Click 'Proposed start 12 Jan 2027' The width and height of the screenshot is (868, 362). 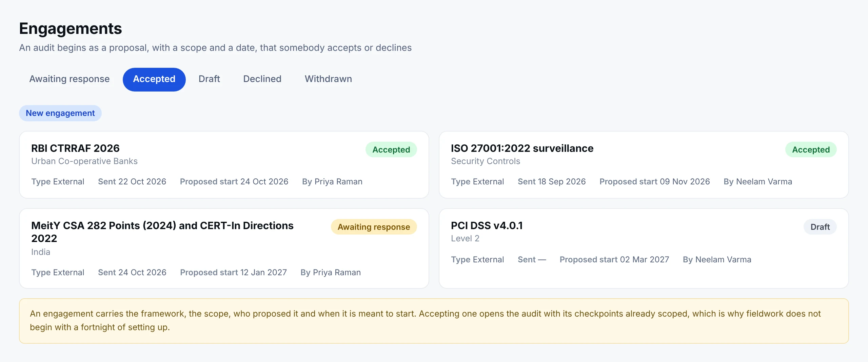point(234,273)
